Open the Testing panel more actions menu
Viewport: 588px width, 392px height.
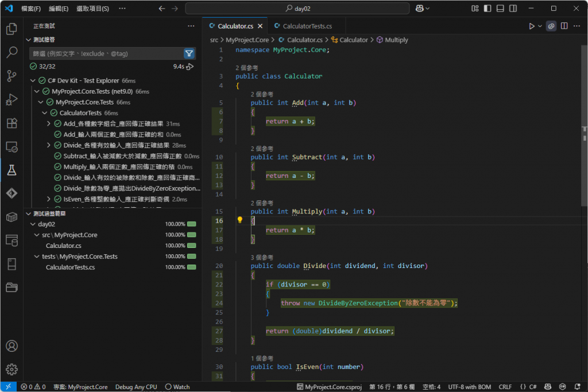[191, 26]
